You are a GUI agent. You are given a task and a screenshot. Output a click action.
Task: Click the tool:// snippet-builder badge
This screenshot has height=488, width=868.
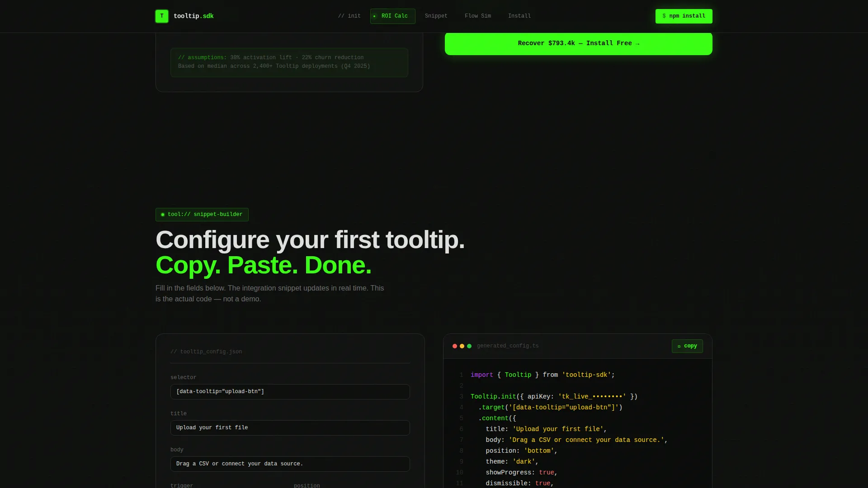coord(202,215)
